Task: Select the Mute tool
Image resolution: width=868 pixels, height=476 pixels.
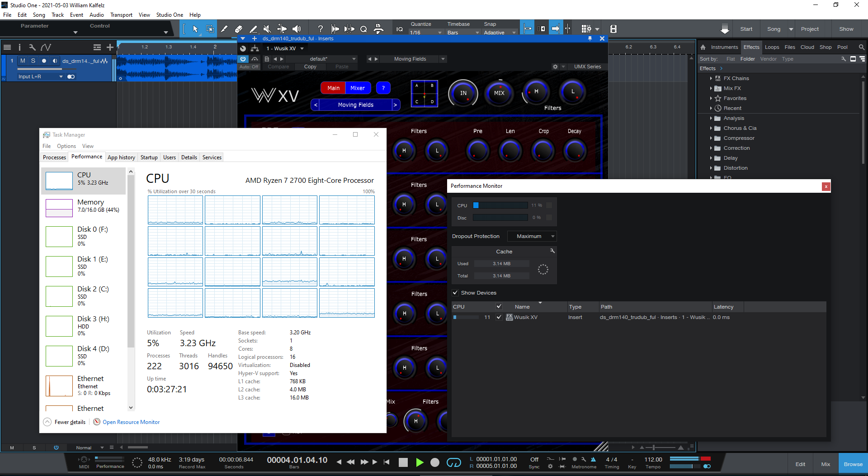Action: [267, 29]
